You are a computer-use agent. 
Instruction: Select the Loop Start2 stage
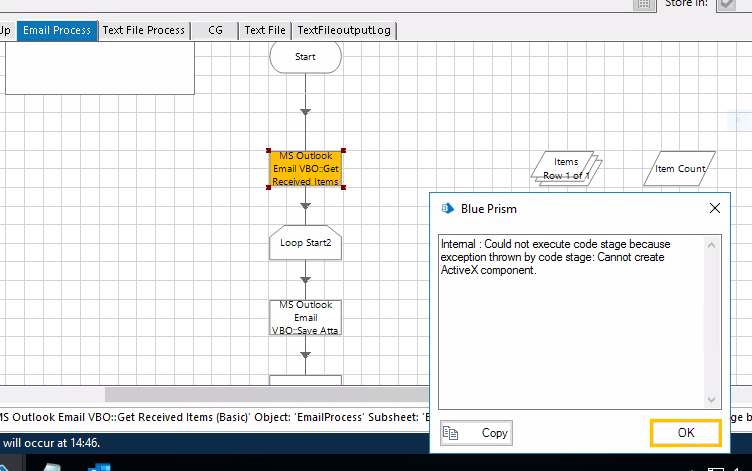(306, 243)
